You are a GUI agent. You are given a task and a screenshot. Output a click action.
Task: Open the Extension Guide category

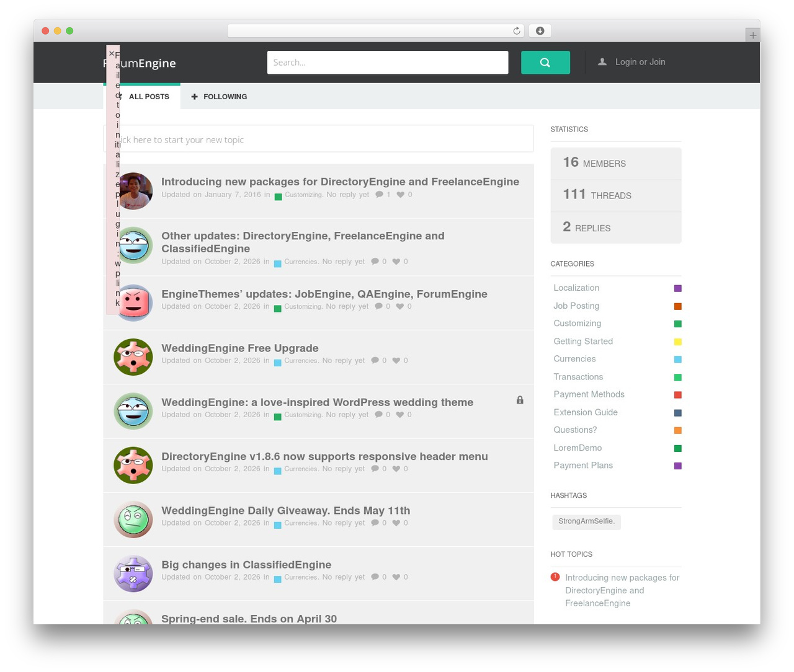(586, 412)
